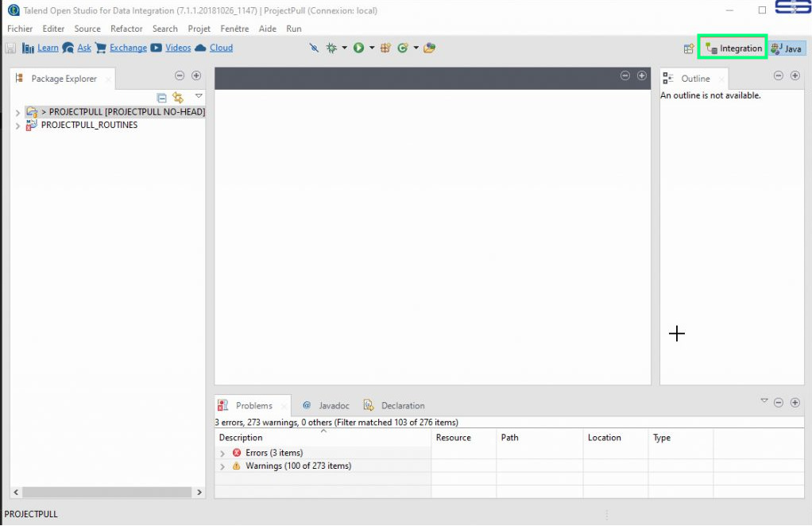Maximize the Problems panel
The width and height of the screenshot is (812, 526).
795,402
